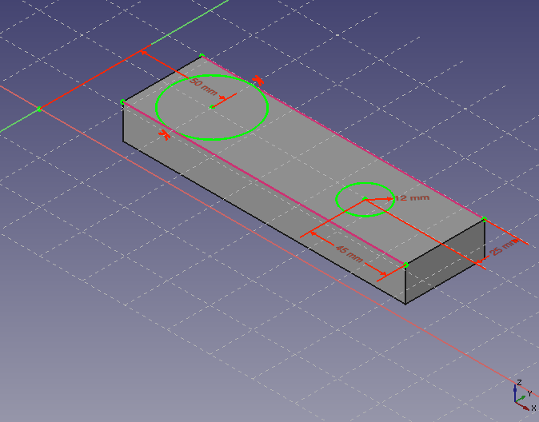The width and height of the screenshot is (539, 422).
Task: Select the 25 mm dimension constraint label
Action: pos(504,247)
